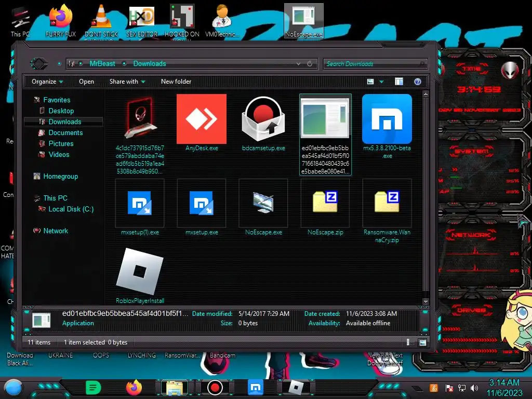Click the NoEscape.exe desktop icon

pos(303,21)
